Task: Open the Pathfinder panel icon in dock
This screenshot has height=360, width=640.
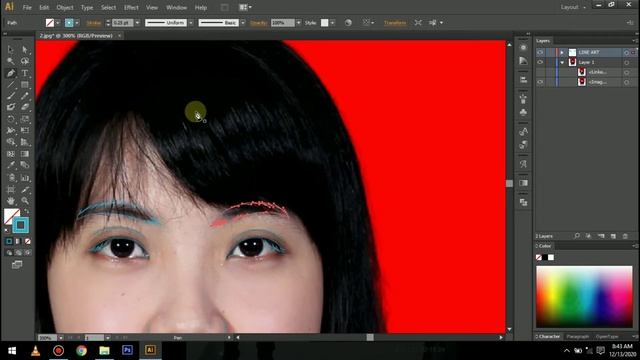Action: click(523, 202)
